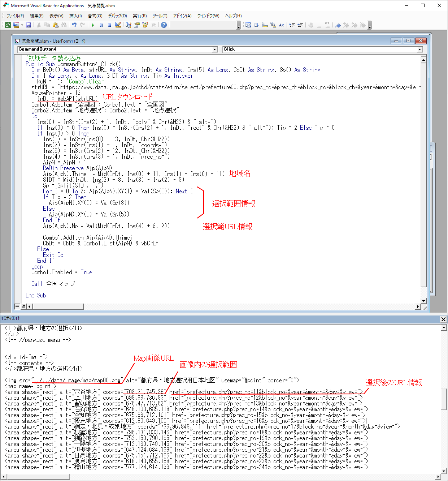This screenshot has height=481, width=448.
Task: Save the project with the Save icon
Action: click(29, 25)
